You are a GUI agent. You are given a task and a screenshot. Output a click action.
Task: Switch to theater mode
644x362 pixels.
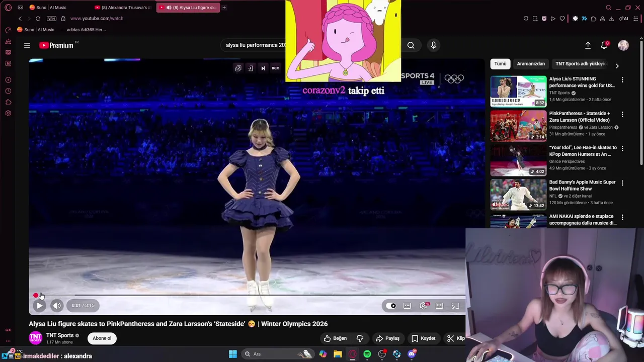tap(439, 306)
